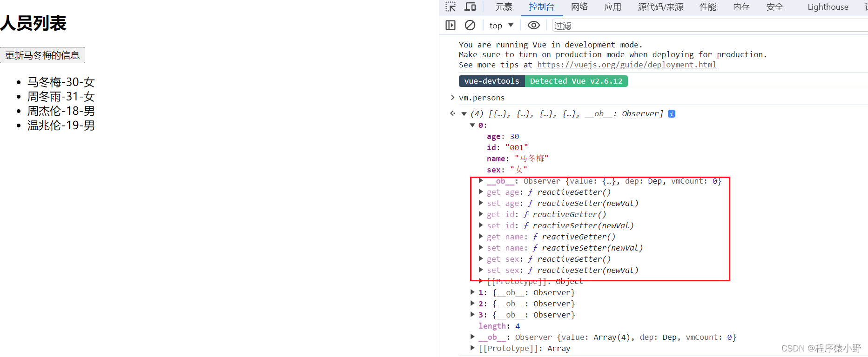The image size is (868, 357).
Task: Collapse array item 0
Action: pos(472,126)
